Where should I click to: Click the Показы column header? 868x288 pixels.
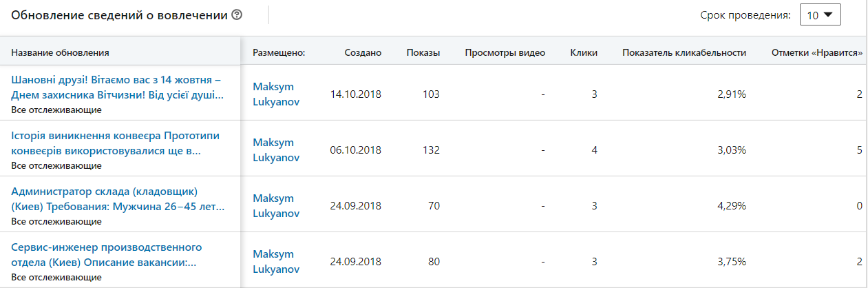point(423,52)
